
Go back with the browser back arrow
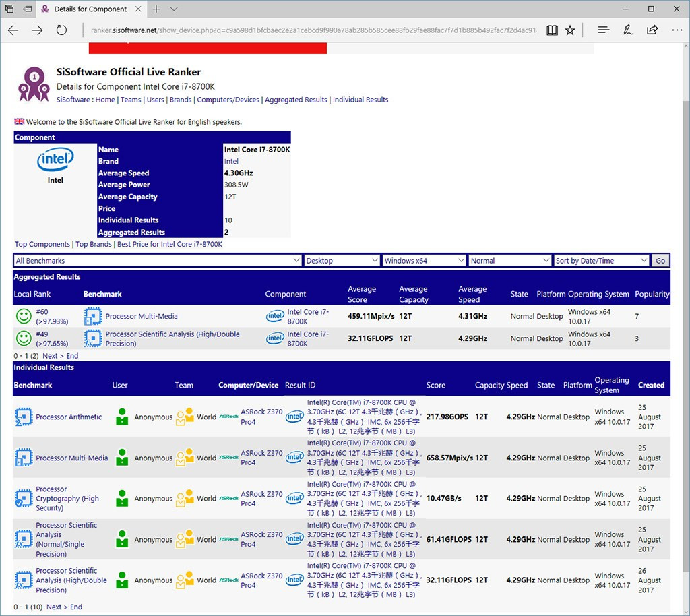click(13, 30)
